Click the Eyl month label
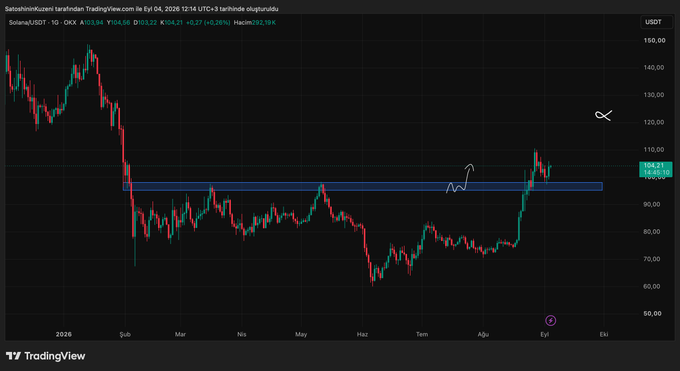Image resolution: width=680 pixels, height=371 pixels. tap(545, 335)
